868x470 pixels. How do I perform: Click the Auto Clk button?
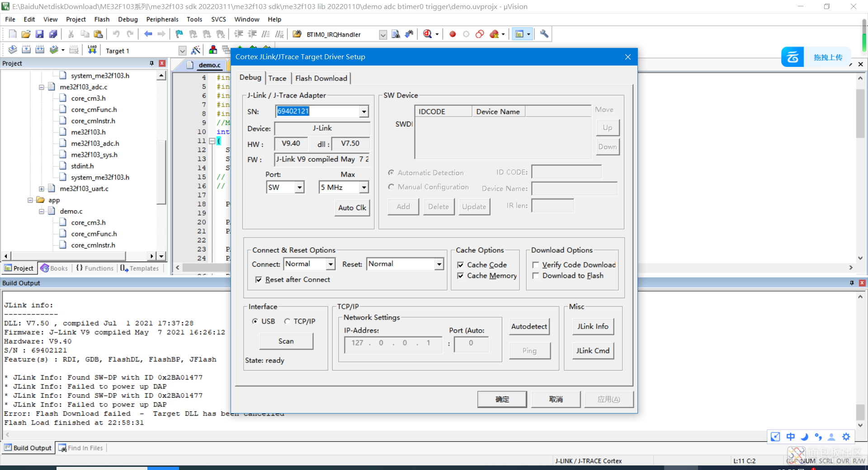352,208
